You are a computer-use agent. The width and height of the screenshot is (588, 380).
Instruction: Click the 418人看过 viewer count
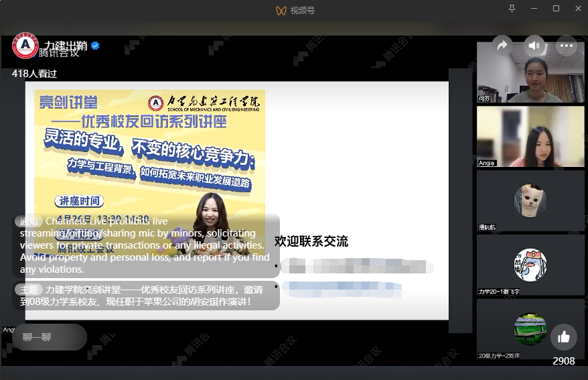click(x=35, y=74)
